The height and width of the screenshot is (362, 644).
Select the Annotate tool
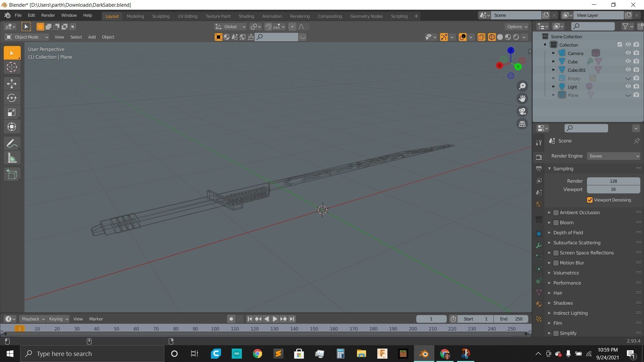tap(12, 144)
